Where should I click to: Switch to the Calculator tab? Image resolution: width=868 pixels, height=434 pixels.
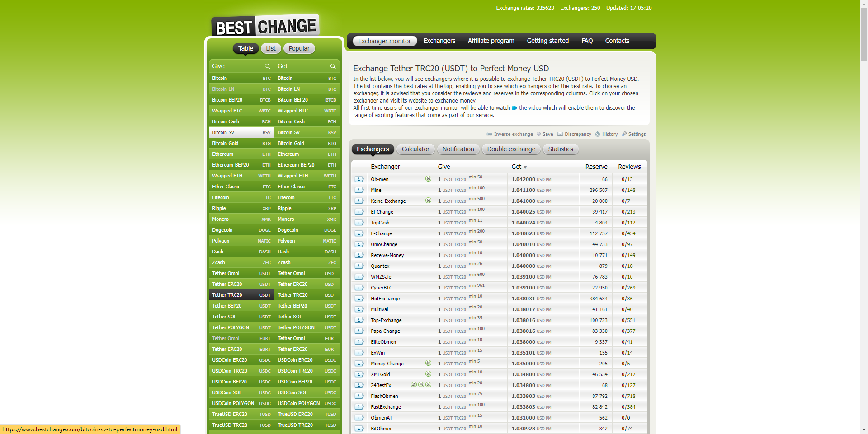[415, 149]
